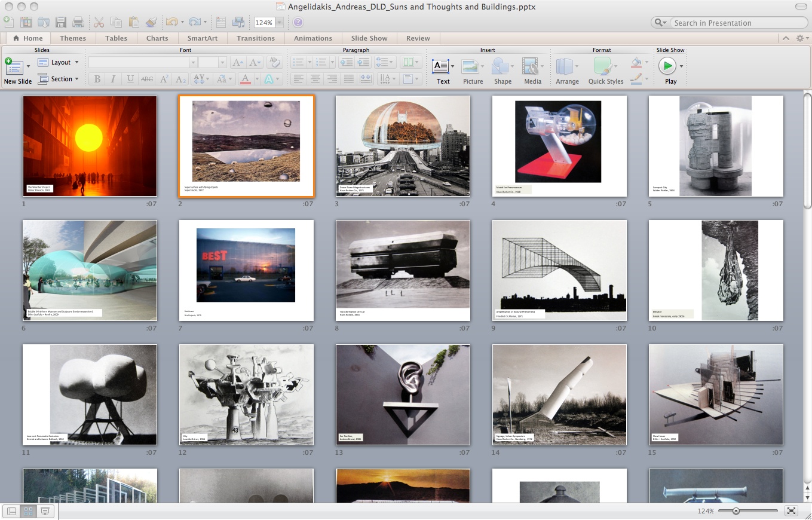This screenshot has height=520, width=812.
Task: Click the Print icon in toolbar
Action: pyautogui.click(x=78, y=22)
